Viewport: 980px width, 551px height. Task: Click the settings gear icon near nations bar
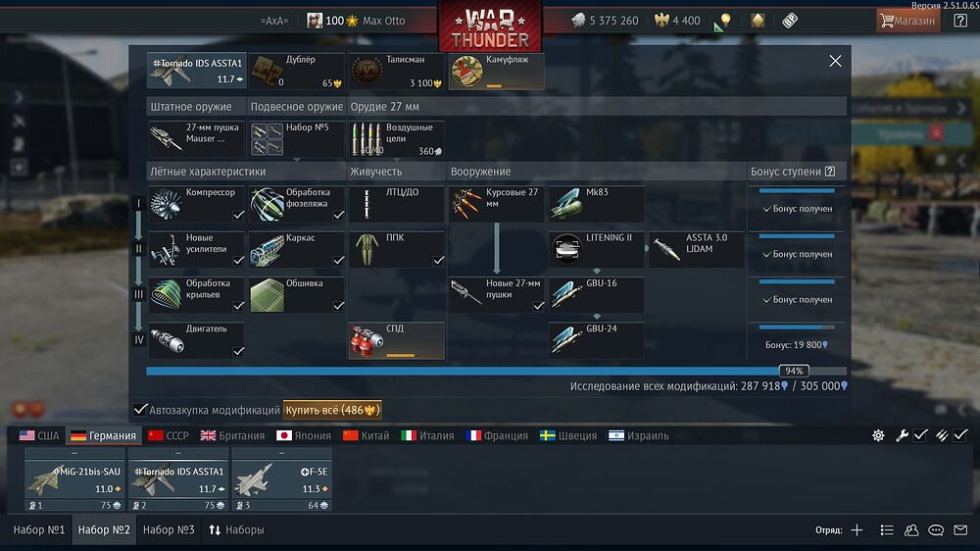point(878,435)
